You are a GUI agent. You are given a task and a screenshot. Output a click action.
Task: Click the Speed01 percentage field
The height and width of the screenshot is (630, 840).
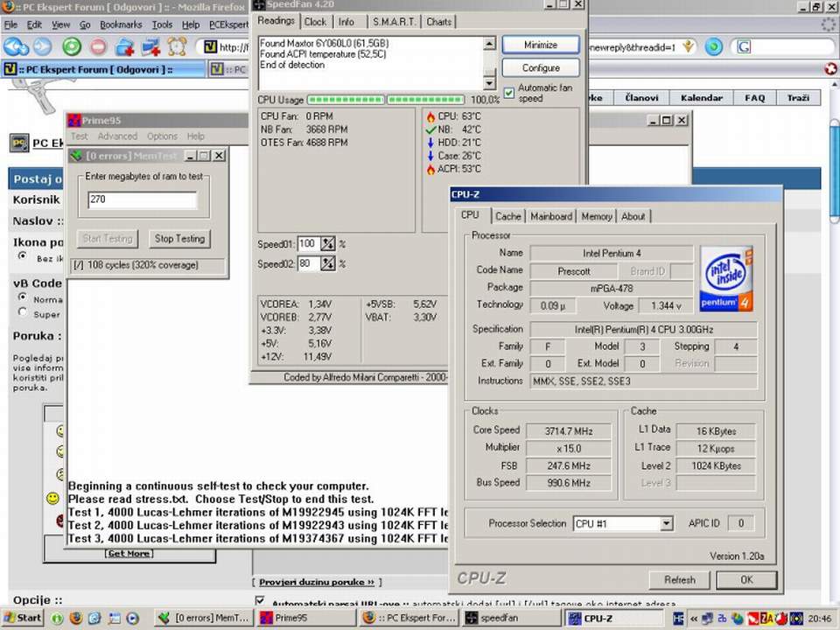pos(309,244)
